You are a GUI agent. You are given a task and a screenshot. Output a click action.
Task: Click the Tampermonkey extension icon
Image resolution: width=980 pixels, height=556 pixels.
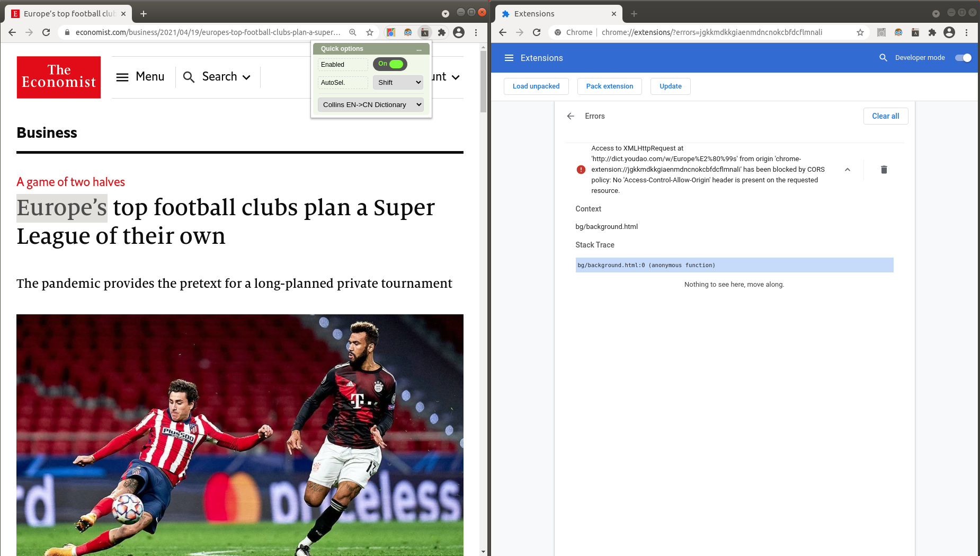tap(408, 32)
